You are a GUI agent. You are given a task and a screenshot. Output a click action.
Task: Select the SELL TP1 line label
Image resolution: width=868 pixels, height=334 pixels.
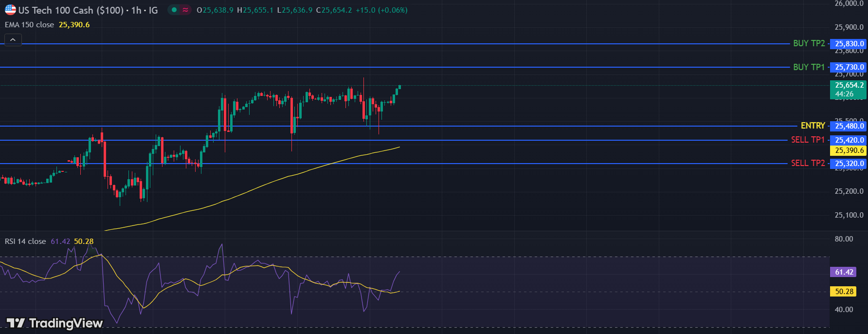(808, 140)
